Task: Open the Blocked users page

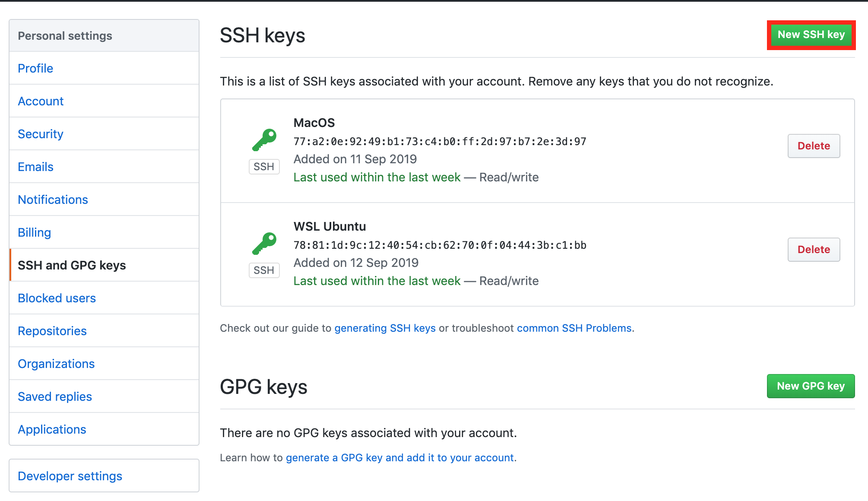Action: 57,298
